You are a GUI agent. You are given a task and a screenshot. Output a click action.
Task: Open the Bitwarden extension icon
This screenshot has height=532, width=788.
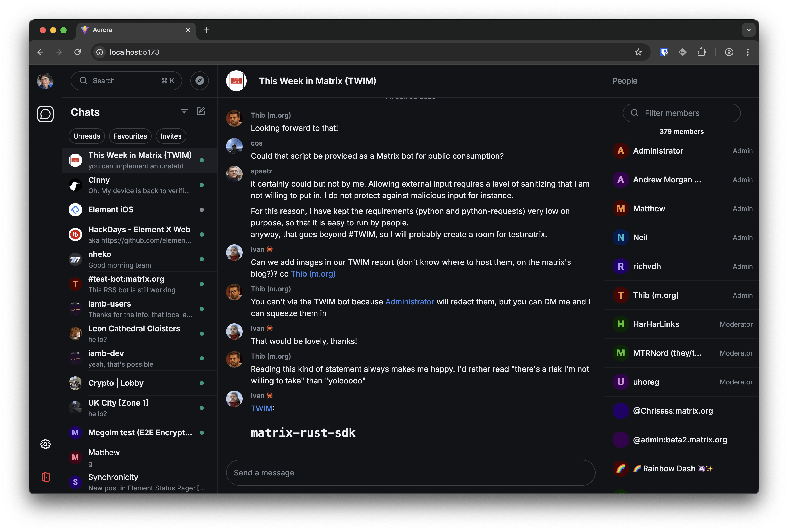(x=664, y=52)
